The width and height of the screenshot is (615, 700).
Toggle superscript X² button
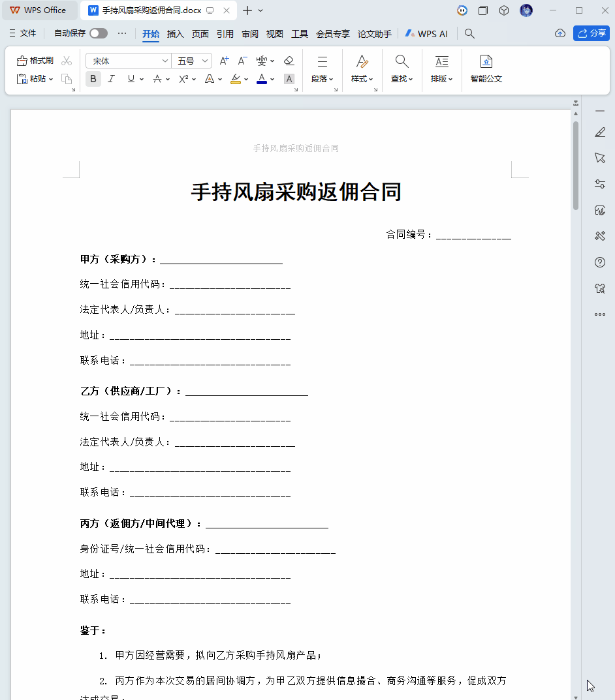(183, 79)
